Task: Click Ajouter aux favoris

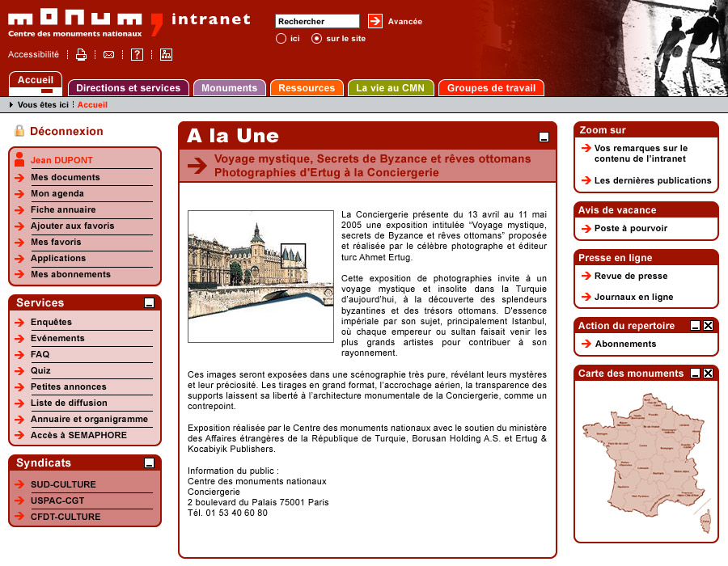Action: (x=73, y=226)
